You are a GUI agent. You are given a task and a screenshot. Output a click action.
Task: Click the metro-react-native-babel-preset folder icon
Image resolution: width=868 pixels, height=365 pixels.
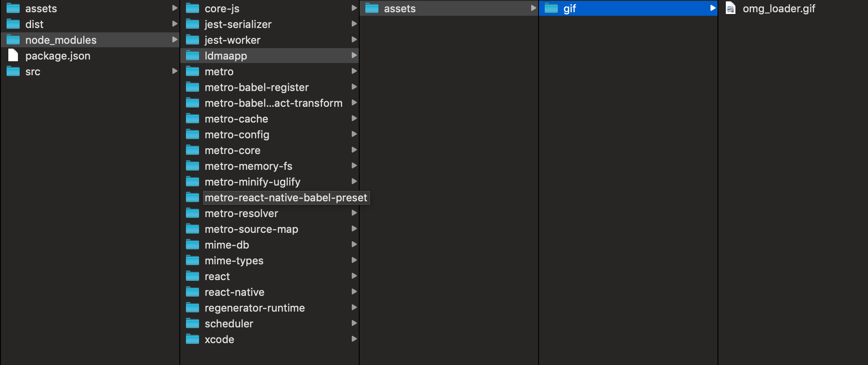[x=192, y=197]
